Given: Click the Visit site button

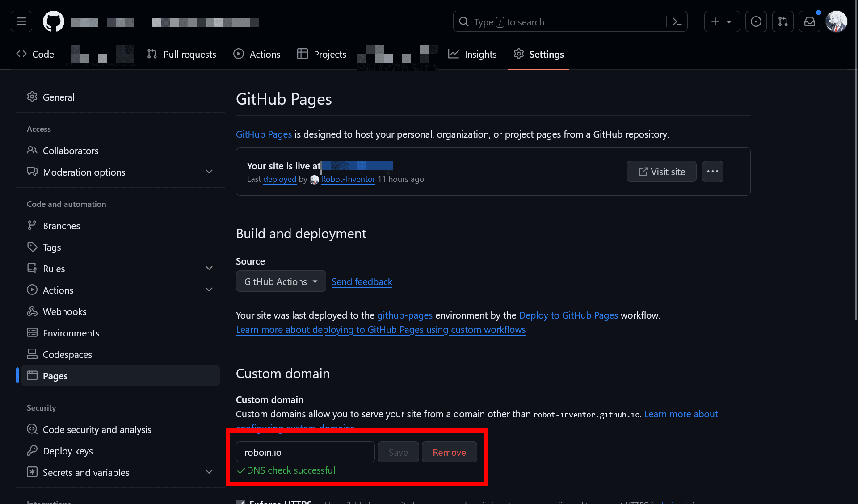Looking at the screenshot, I should pyautogui.click(x=661, y=172).
